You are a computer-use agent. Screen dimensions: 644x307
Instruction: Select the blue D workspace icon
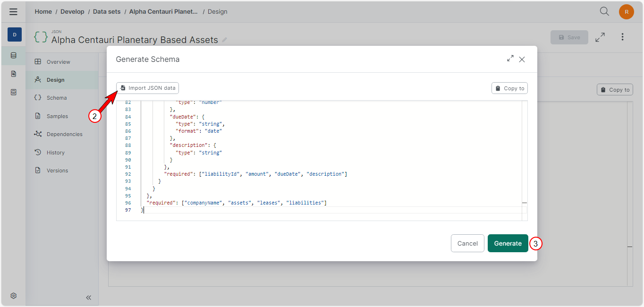[x=15, y=34]
